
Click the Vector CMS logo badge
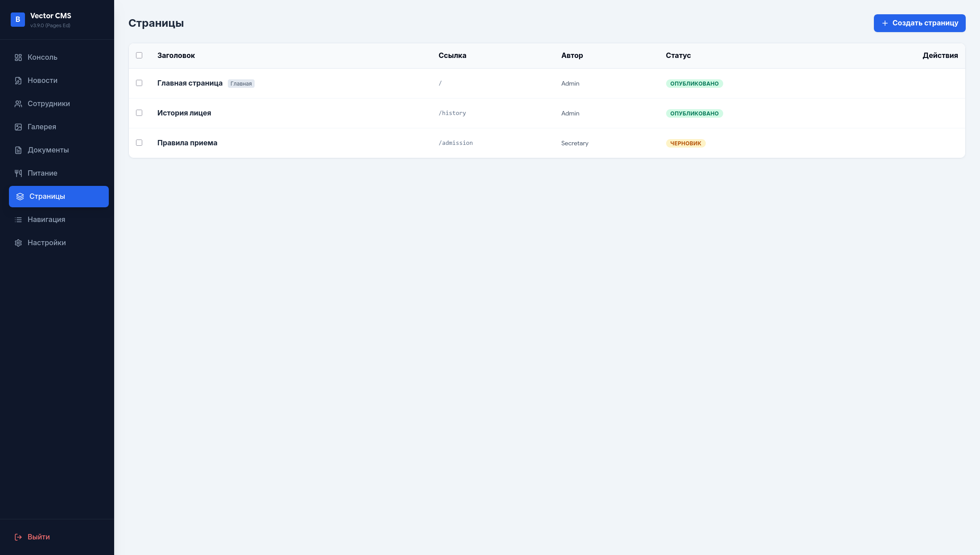tap(18, 20)
